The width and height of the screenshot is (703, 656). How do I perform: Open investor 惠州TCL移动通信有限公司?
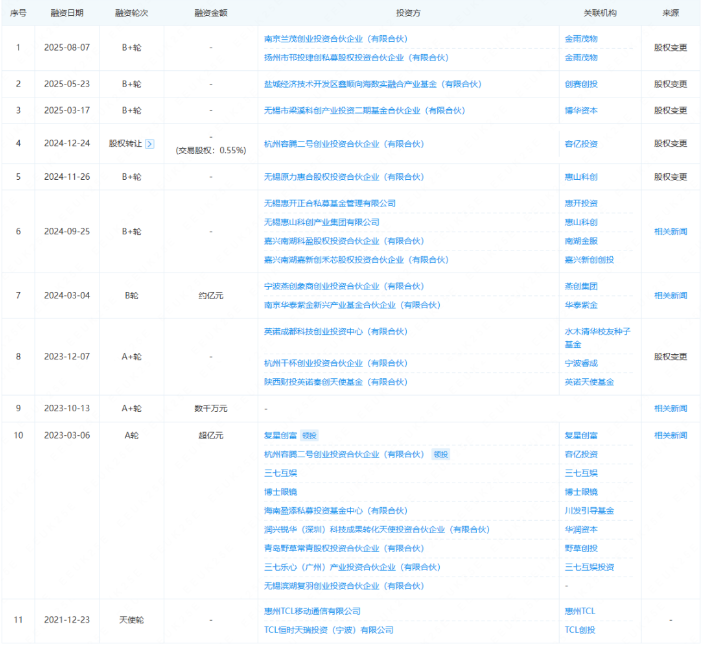click(312, 612)
